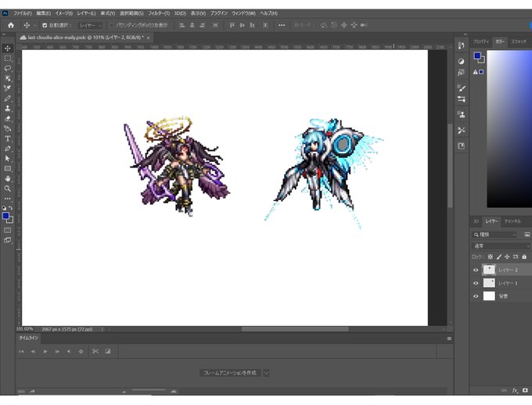532x405 pixels.
Task: Open the Adjustments panel icon in dock
Action: pyautogui.click(x=461, y=62)
